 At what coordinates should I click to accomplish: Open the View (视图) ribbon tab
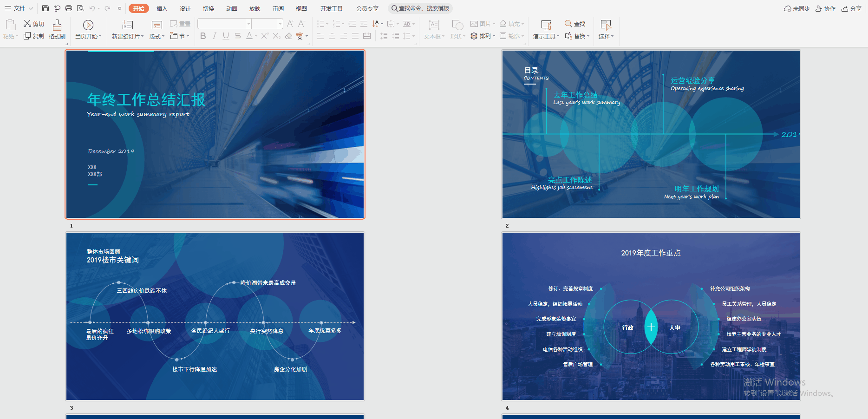pyautogui.click(x=301, y=8)
